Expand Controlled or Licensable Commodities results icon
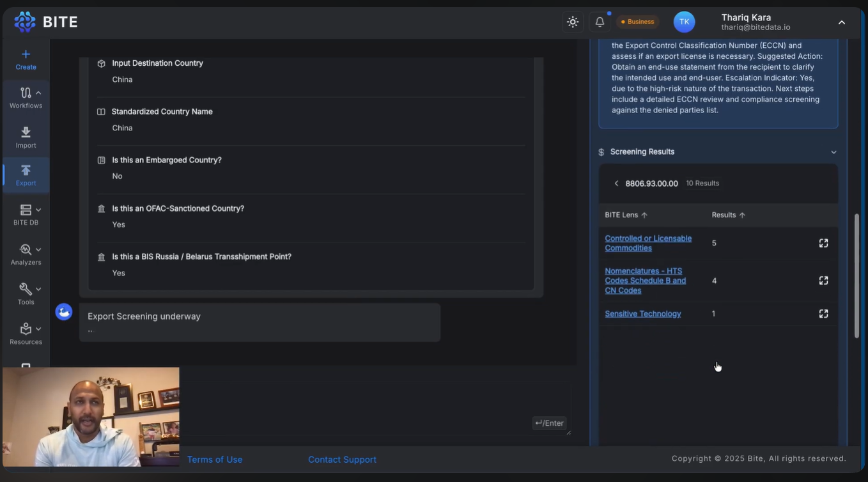 [823, 243]
